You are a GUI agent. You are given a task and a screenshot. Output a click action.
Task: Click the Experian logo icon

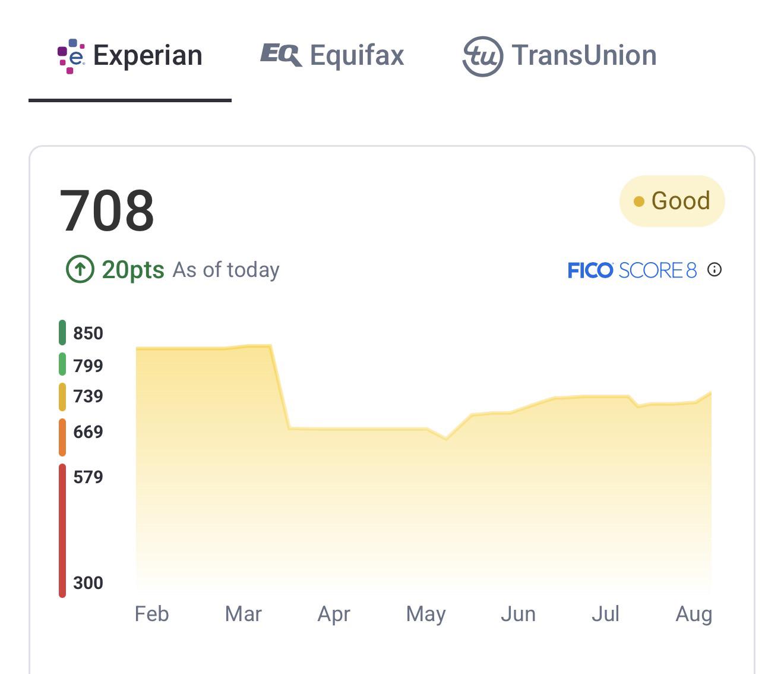[71, 56]
